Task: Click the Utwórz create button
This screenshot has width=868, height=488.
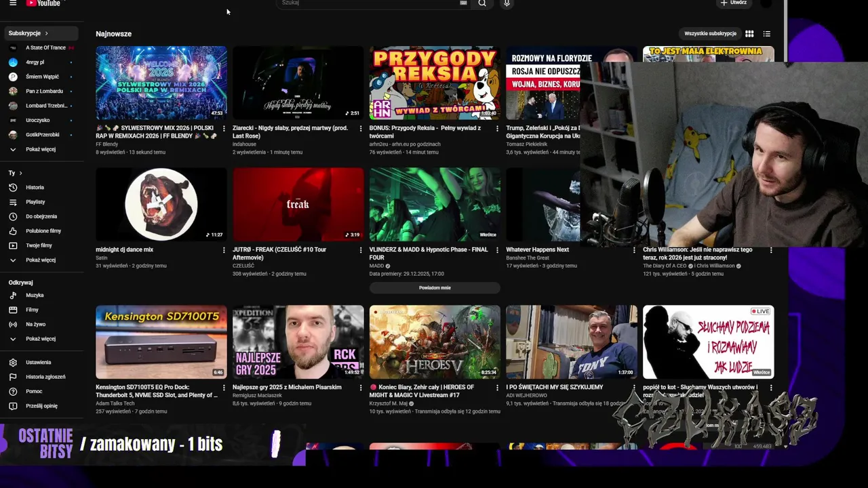Action: (x=734, y=3)
